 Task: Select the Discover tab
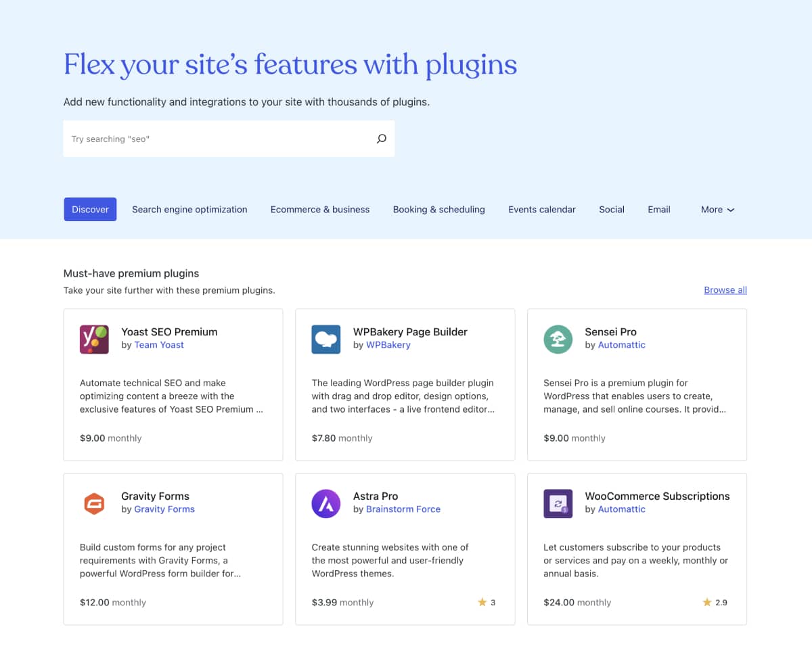pos(90,210)
